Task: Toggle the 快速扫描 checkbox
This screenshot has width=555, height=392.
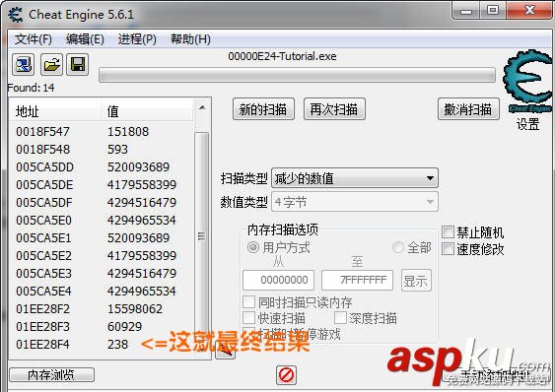Action: tap(248, 318)
